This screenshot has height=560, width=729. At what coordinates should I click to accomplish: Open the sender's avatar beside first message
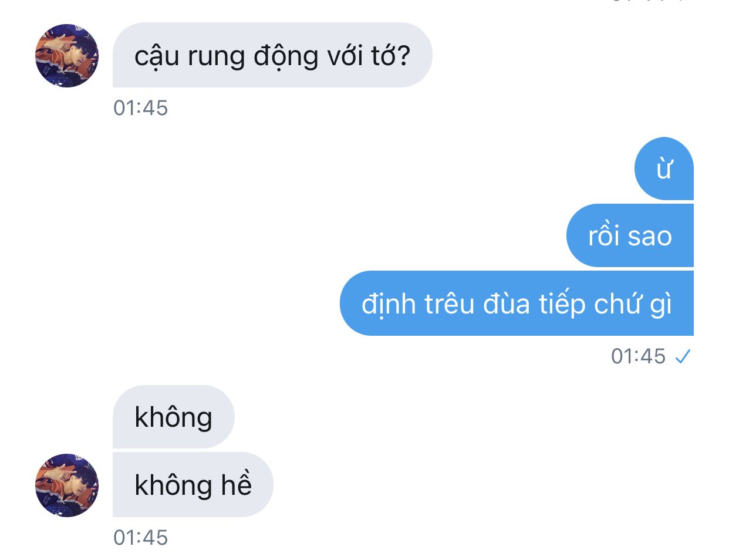(x=67, y=56)
